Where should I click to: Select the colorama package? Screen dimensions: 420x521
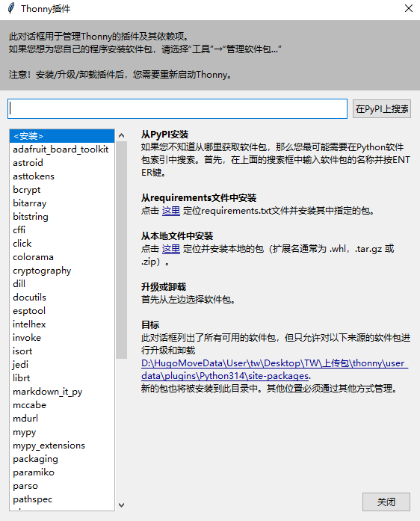tap(62, 257)
